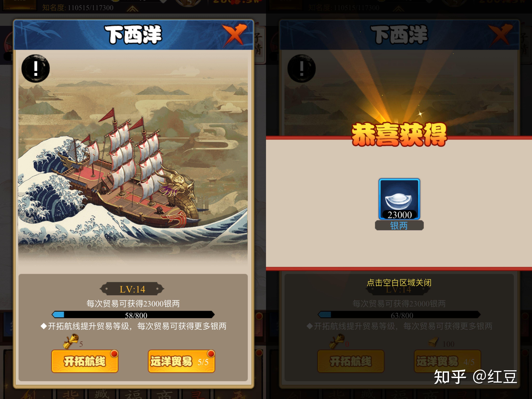
Task: Tap the red dot on 远洋贸易 button
Action: click(211, 354)
